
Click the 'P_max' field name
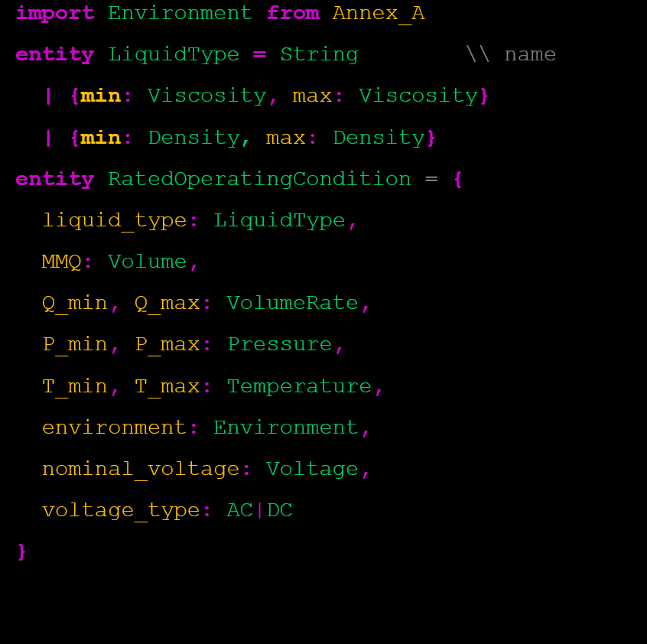pyautogui.click(x=167, y=344)
